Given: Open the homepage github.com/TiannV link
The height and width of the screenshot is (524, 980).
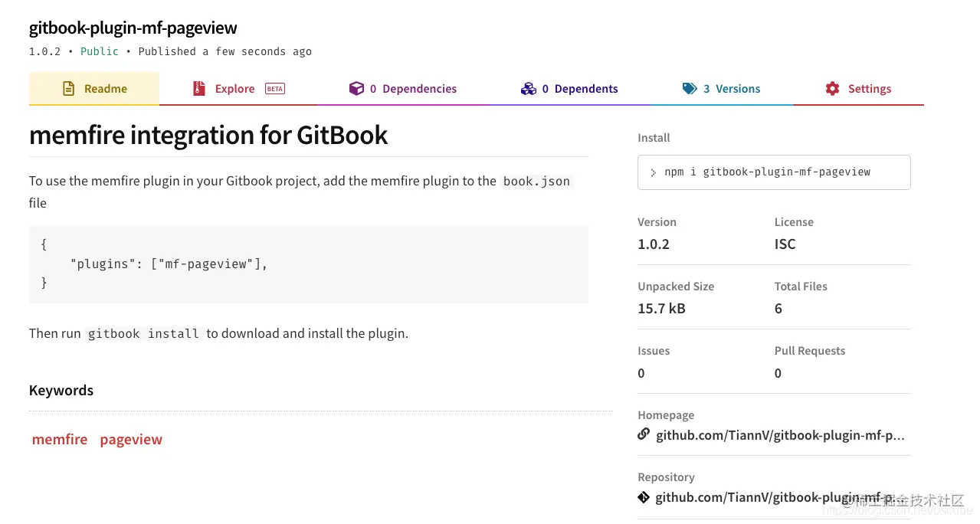Looking at the screenshot, I should coord(780,435).
